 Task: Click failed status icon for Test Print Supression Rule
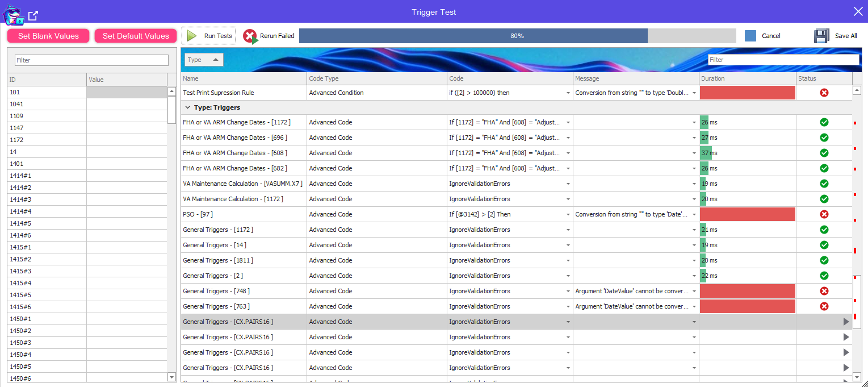pos(824,93)
